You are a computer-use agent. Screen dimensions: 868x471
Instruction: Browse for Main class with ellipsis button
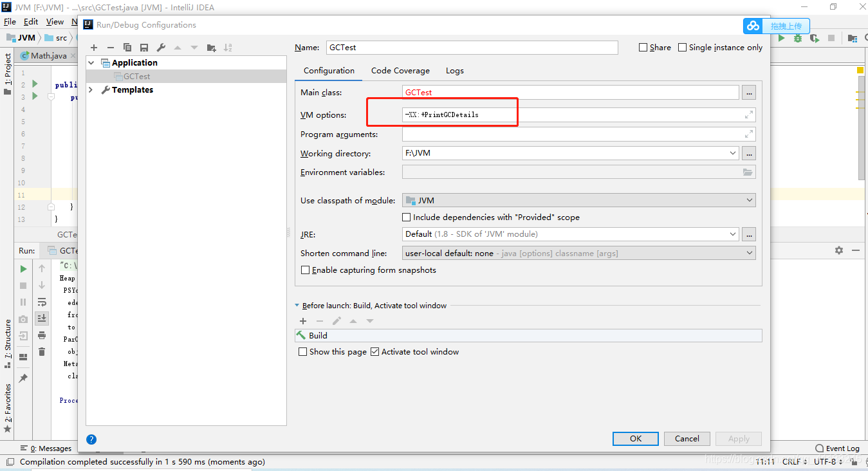(x=748, y=93)
